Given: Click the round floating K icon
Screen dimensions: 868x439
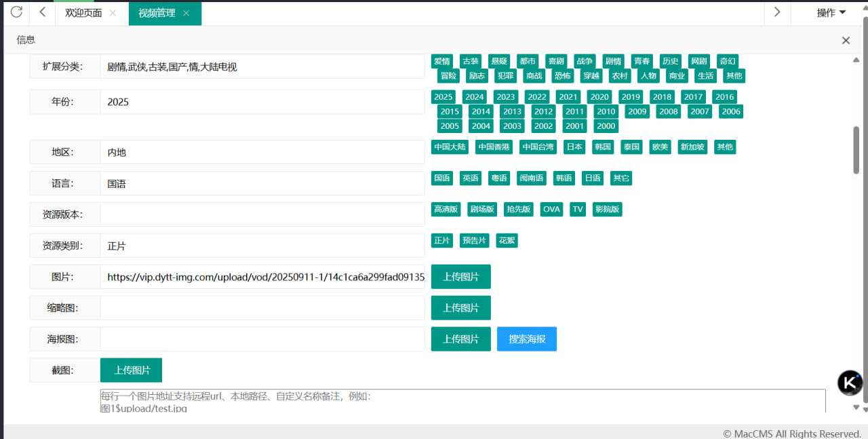Looking at the screenshot, I should [x=850, y=383].
